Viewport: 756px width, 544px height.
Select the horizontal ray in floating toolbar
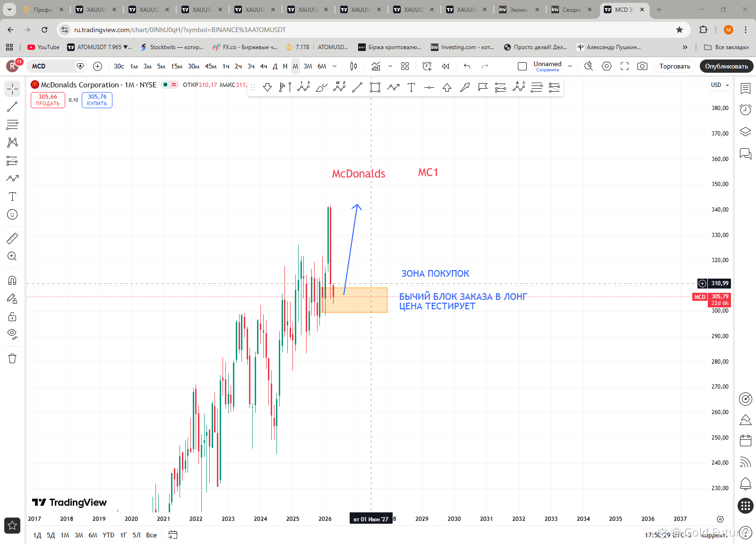click(429, 87)
